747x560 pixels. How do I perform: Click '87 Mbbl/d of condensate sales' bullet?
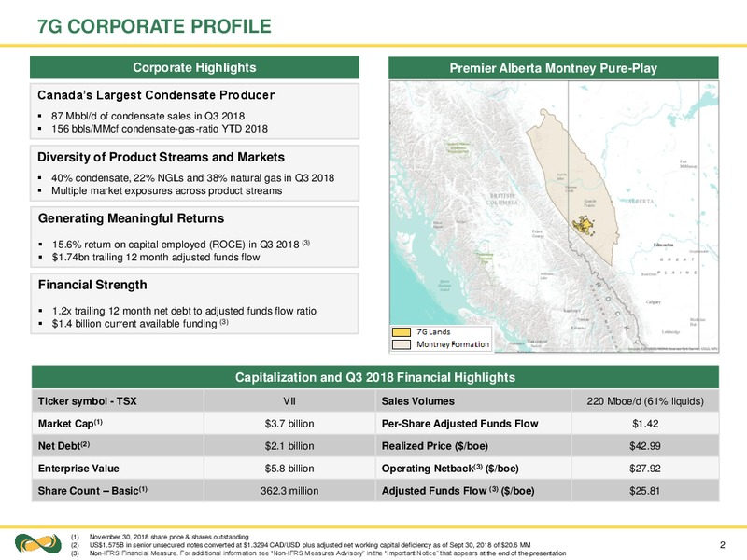148,116
